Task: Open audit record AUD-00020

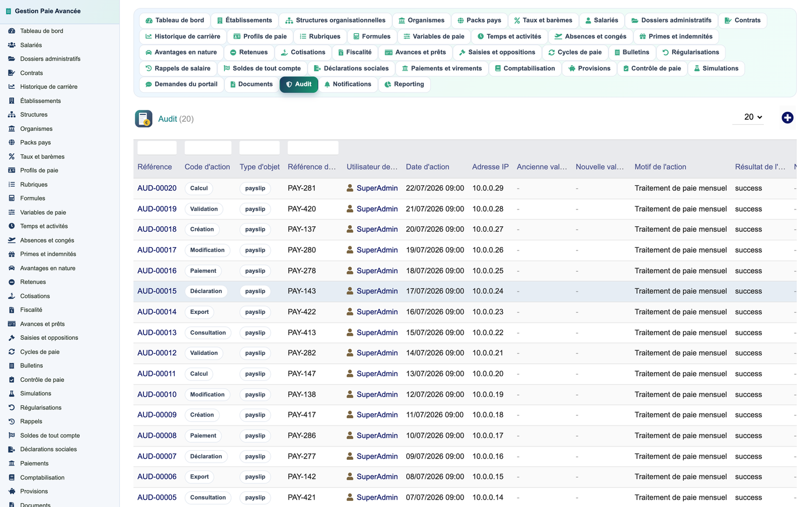Action: click(x=157, y=188)
